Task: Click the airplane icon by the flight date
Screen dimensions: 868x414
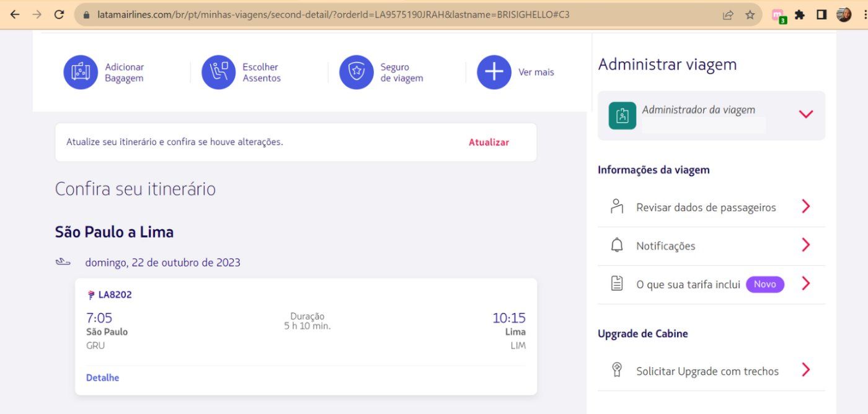Action: tap(63, 262)
